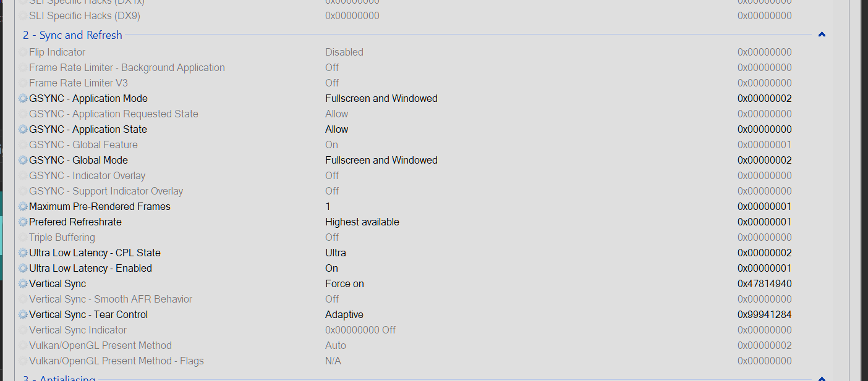Click the 'N/A' value for Present Method Flags
The image size is (868, 381).
(333, 361)
